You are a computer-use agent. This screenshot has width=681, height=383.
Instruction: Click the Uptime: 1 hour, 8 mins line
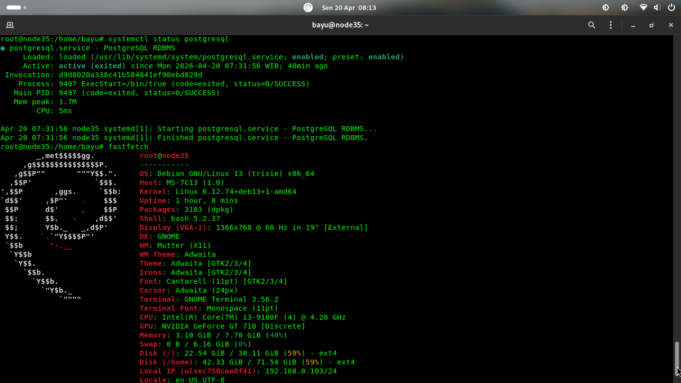pos(188,201)
